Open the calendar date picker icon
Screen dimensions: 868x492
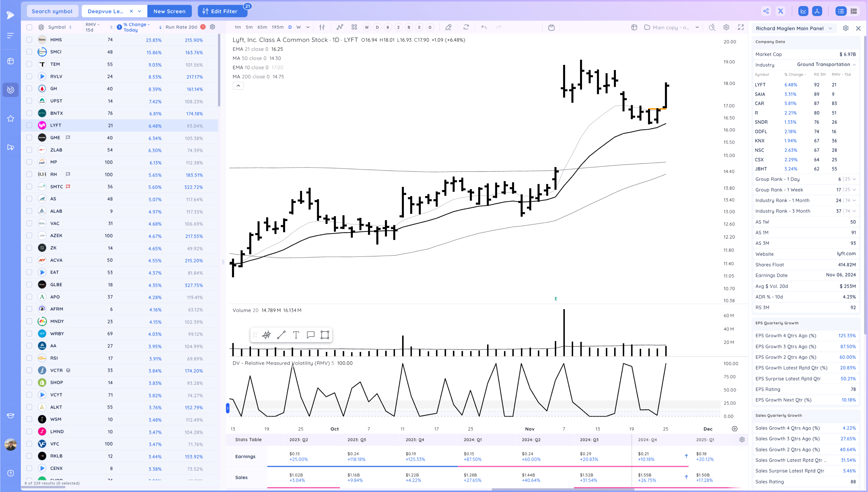(x=551, y=27)
